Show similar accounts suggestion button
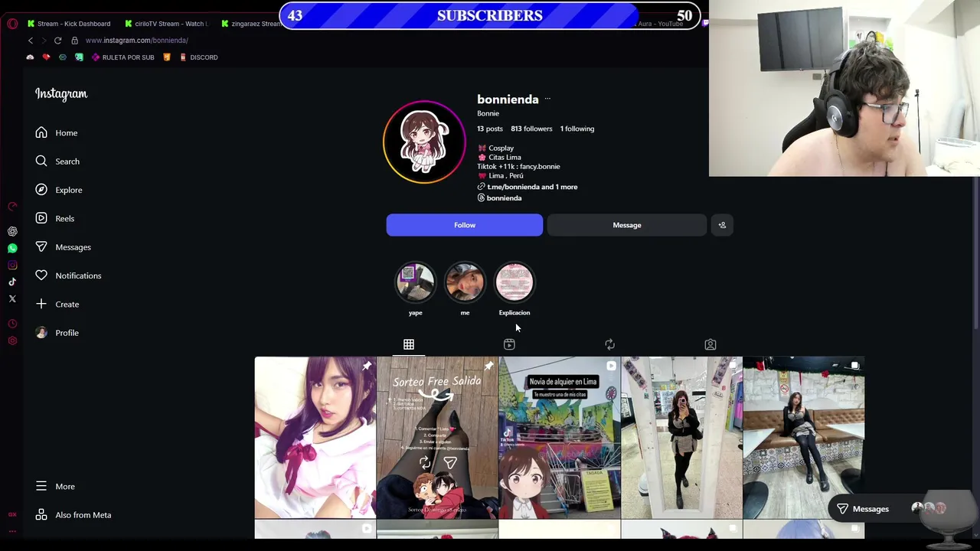This screenshot has width=980, height=551. coord(722,225)
